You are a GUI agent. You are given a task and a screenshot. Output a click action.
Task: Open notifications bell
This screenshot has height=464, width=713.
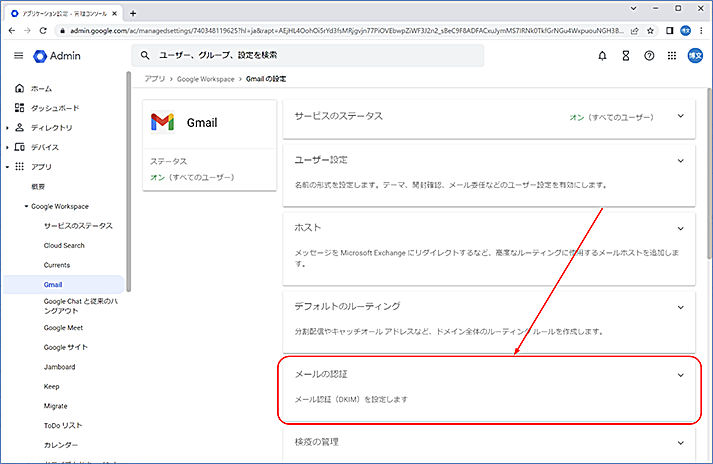pyautogui.click(x=602, y=55)
